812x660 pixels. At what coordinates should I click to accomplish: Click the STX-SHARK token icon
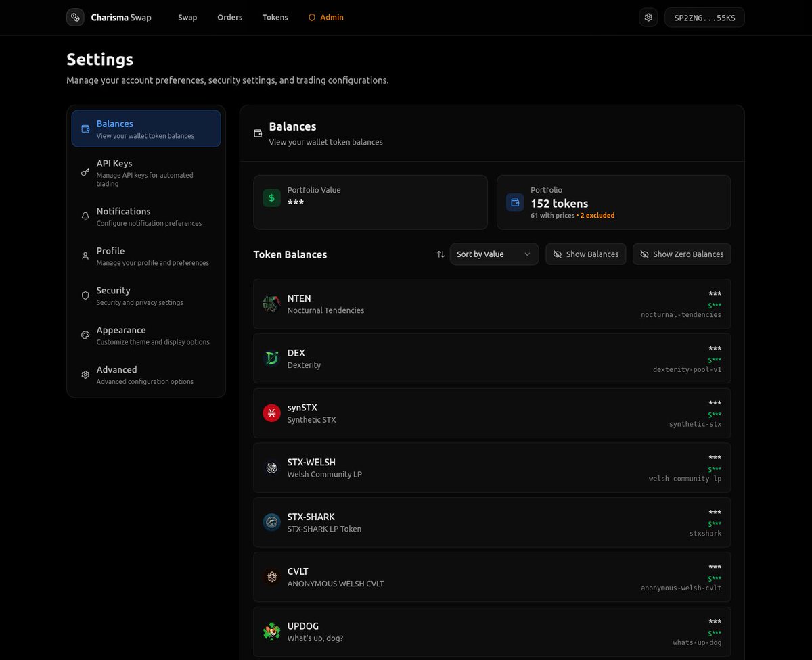[271, 522]
